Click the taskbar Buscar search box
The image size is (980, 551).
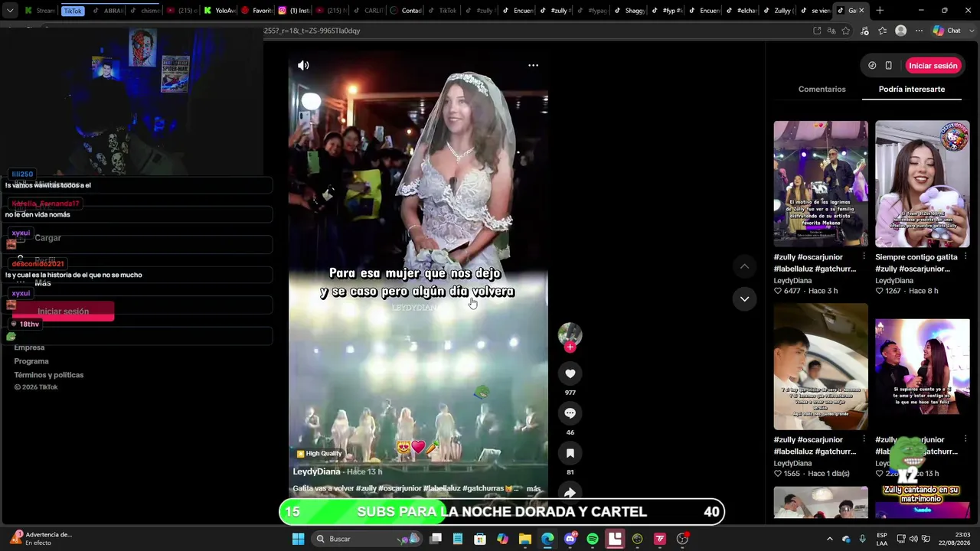pyautogui.click(x=367, y=539)
